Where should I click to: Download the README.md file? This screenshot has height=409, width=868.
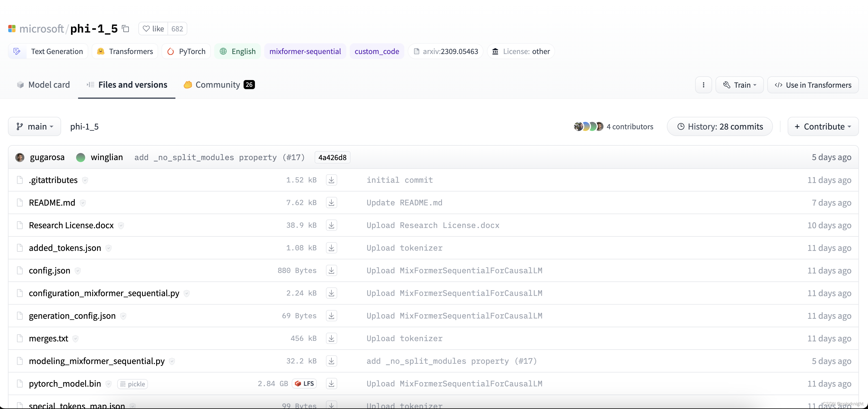pyautogui.click(x=331, y=203)
